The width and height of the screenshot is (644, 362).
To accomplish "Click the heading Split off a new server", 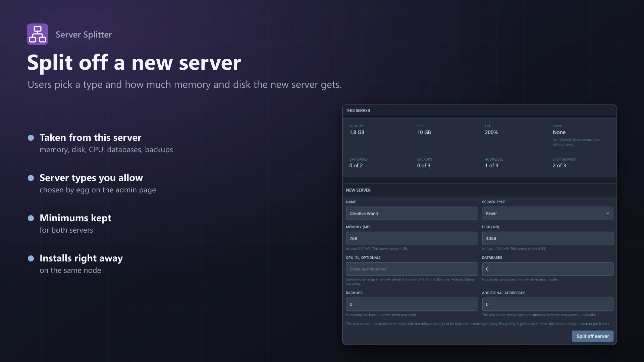I will 134,62.
